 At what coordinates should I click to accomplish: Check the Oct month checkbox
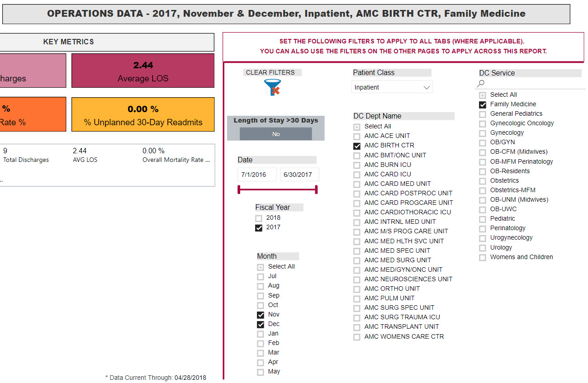click(x=261, y=305)
